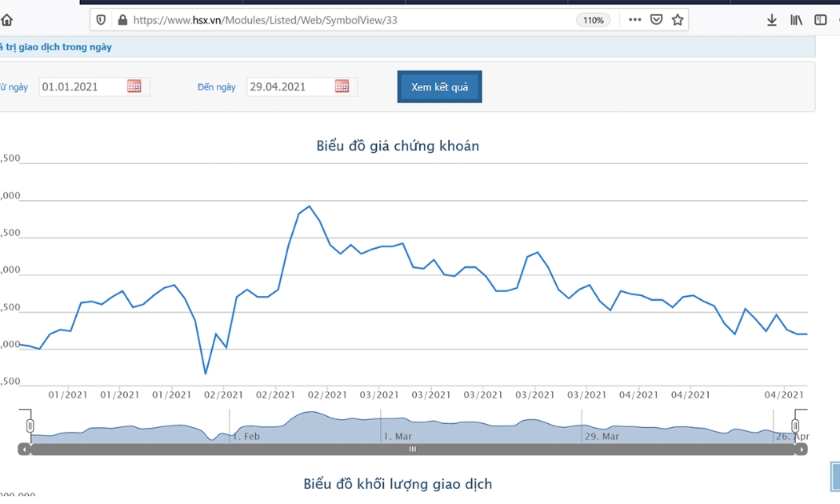This screenshot has width=840, height=504.
Task: Click the navigator scrollbar left arrow
Action: coord(24,450)
